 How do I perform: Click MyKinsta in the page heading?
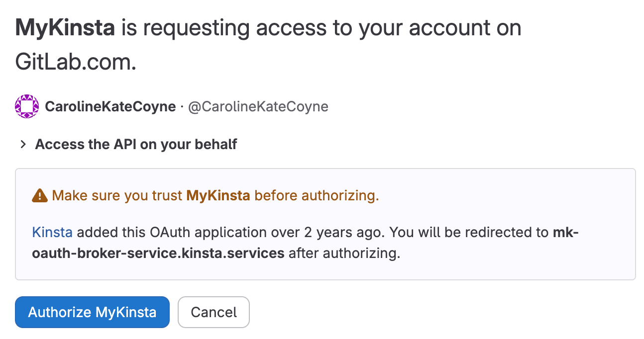(65, 28)
